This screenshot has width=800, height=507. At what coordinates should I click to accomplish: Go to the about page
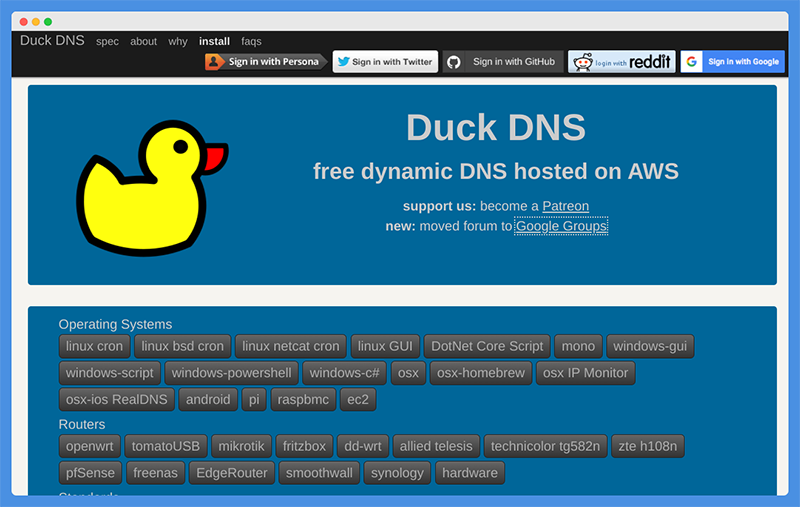(143, 41)
